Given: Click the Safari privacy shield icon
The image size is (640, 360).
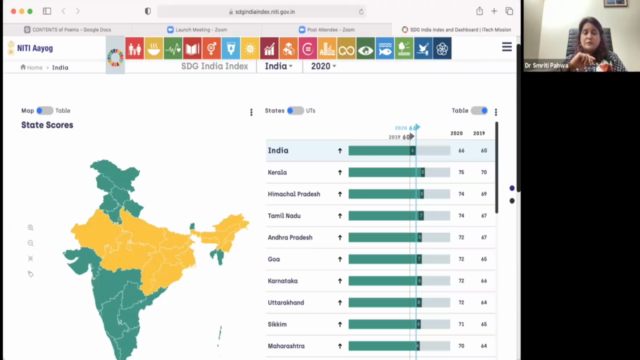Looking at the screenshot, I should pos(148,11).
